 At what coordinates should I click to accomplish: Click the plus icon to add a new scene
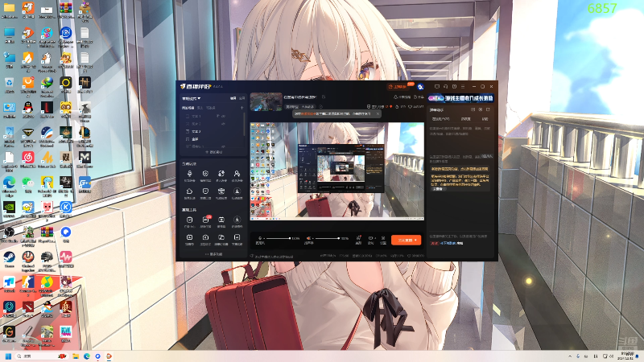tap(242, 108)
